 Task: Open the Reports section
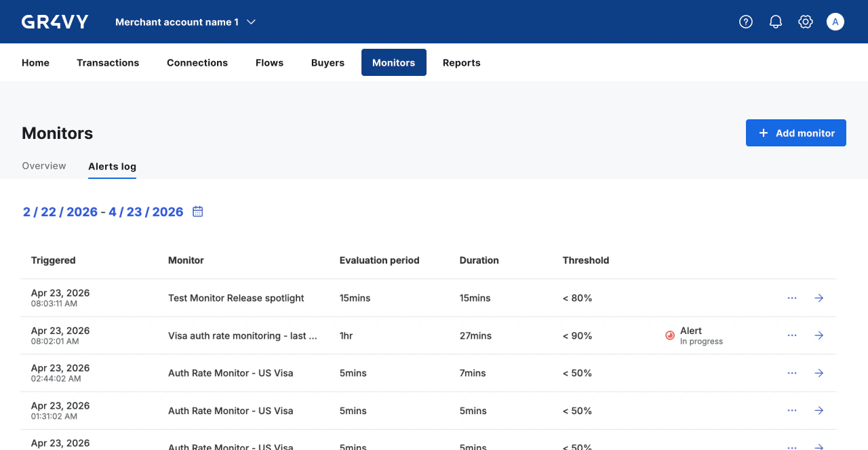(461, 62)
